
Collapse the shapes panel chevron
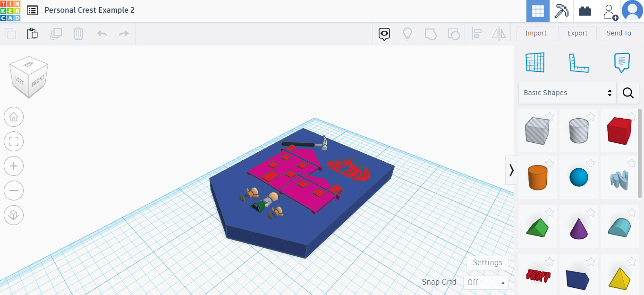[511, 170]
